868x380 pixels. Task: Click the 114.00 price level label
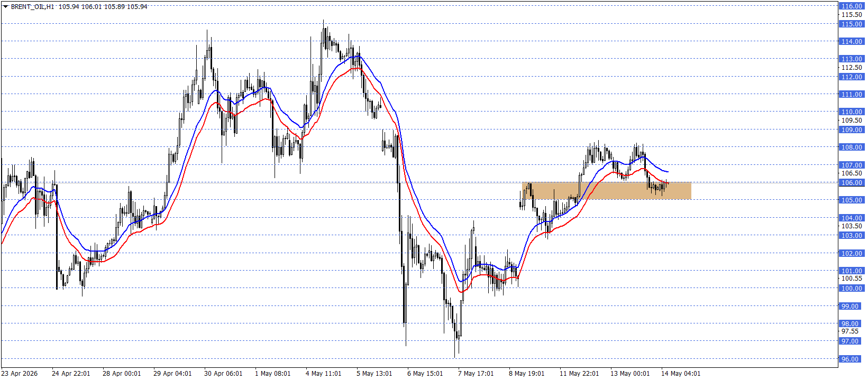(x=852, y=41)
